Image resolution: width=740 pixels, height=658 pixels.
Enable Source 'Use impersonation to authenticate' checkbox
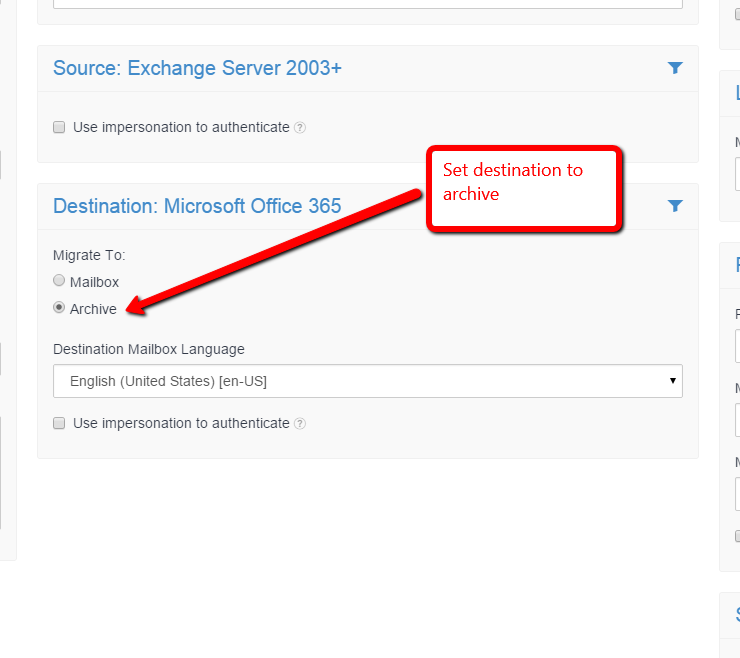click(59, 127)
